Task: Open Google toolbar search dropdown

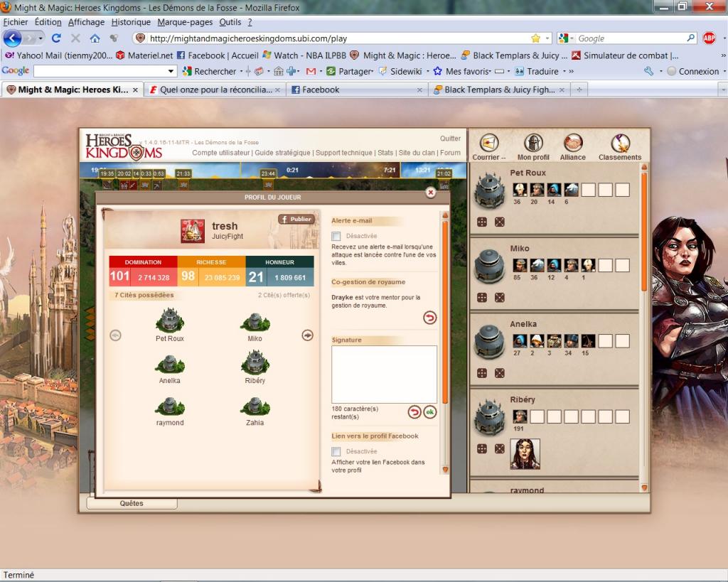Action: tap(171, 71)
